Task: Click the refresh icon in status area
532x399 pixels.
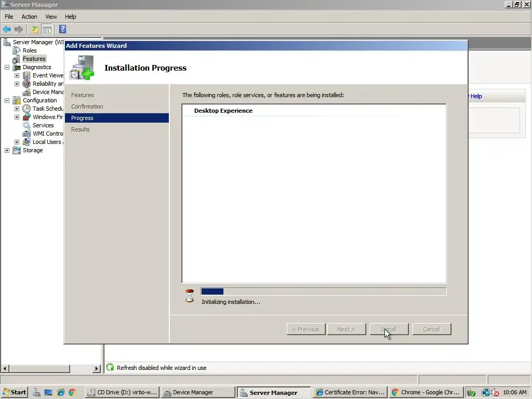Action: 110,367
